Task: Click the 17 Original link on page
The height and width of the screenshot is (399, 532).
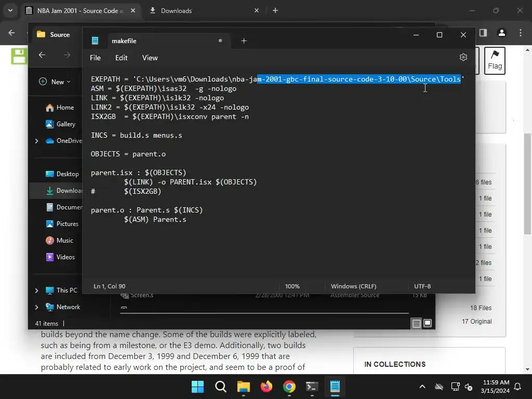Action: 476,321
